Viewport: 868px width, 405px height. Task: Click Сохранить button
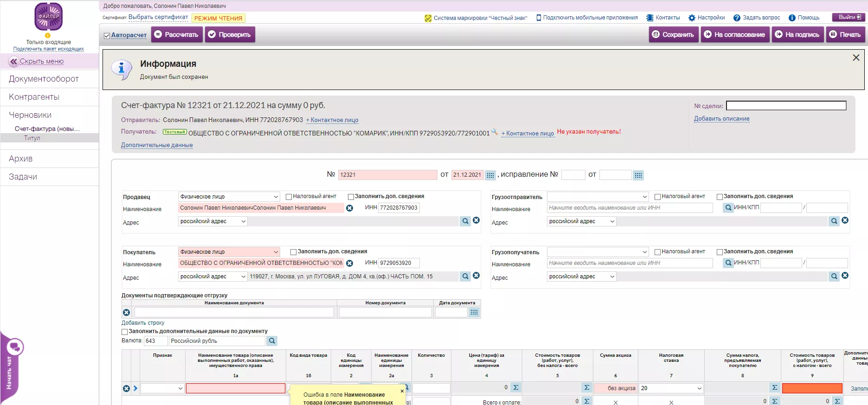tap(673, 35)
